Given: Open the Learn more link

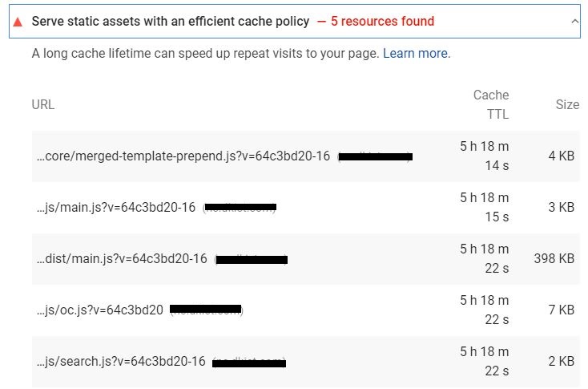Looking at the screenshot, I should 415,53.
